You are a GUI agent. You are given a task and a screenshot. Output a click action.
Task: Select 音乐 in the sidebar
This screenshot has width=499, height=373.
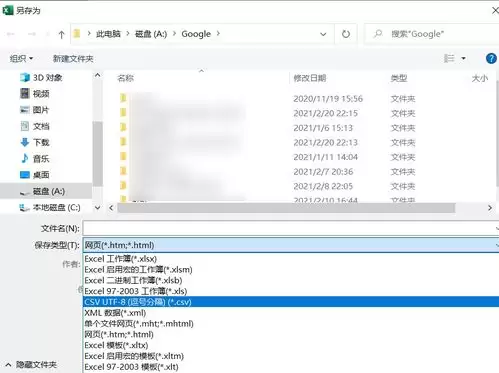[x=35, y=159]
